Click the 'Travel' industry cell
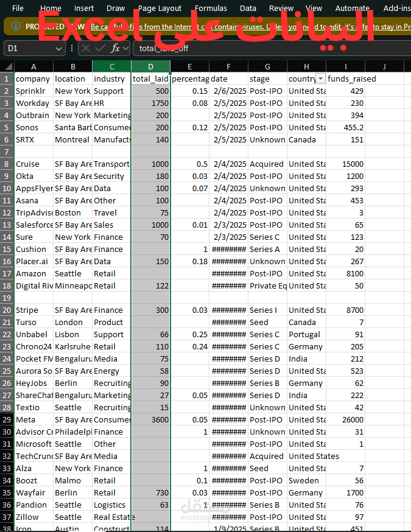Viewport: 411px width, 532px height. click(111, 212)
